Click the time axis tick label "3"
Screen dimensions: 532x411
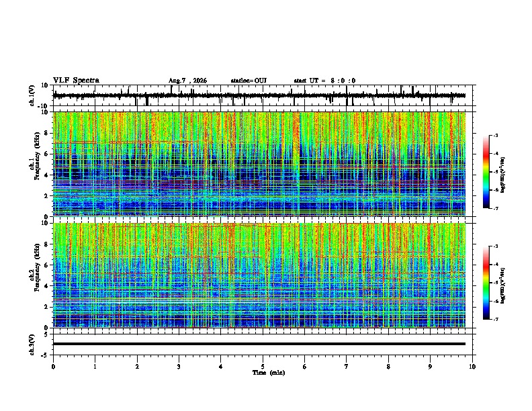click(179, 367)
